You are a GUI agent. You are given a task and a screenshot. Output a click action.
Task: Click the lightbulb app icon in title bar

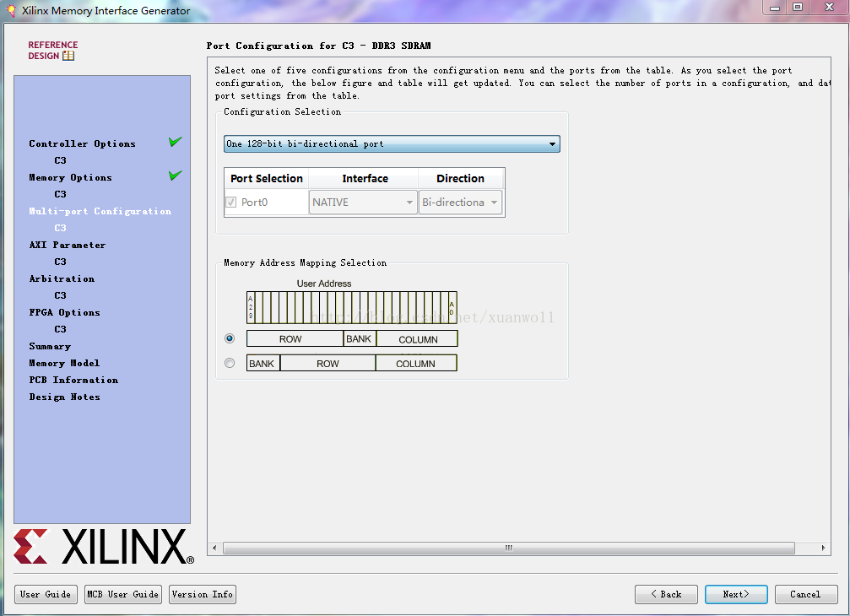point(11,10)
